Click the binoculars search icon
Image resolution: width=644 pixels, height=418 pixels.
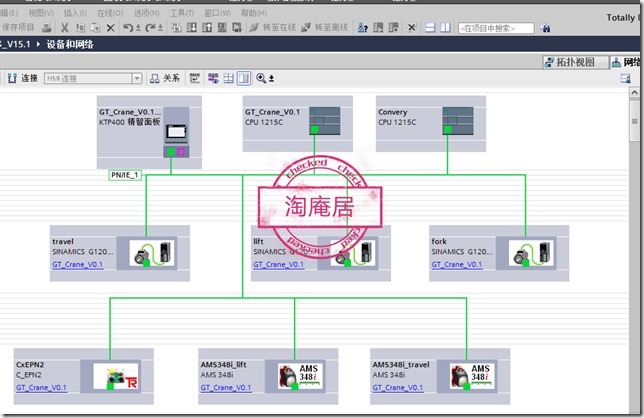click(545, 28)
